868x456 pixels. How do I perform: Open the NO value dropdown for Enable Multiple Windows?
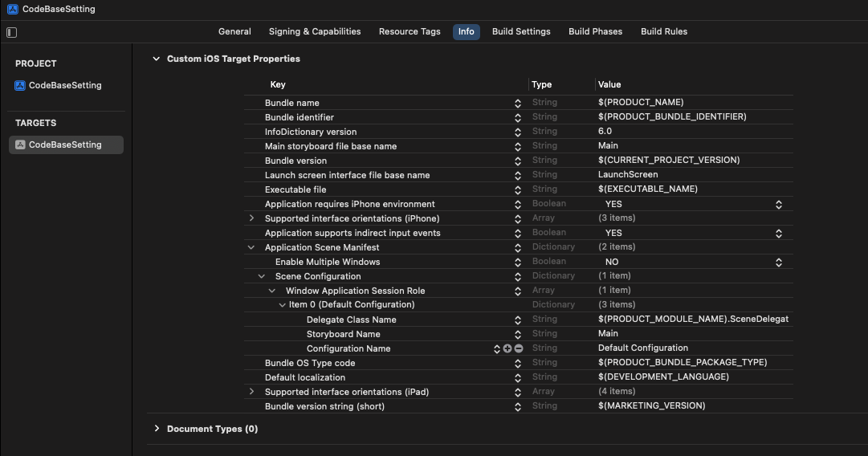pyautogui.click(x=779, y=263)
